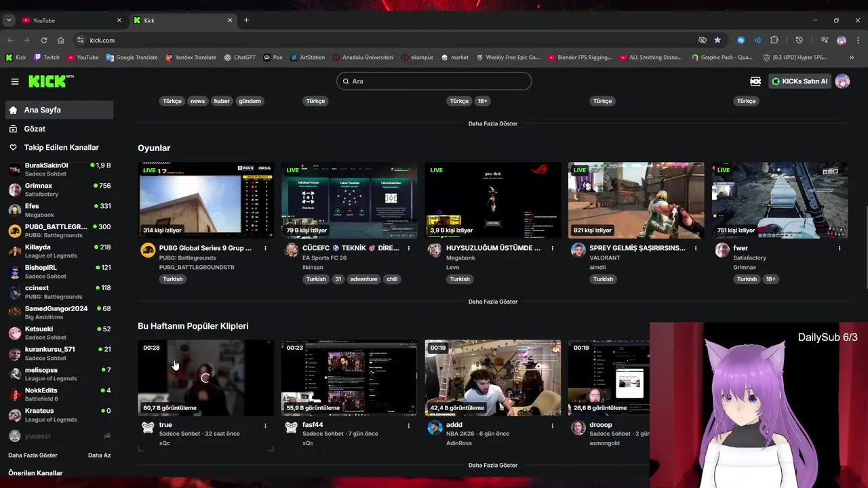Open browser extensions puzzle icon

pyautogui.click(x=774, y=40)
